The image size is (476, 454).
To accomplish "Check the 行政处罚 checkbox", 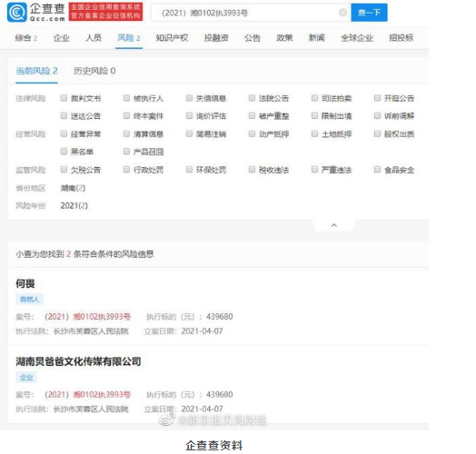I will 126,169.
